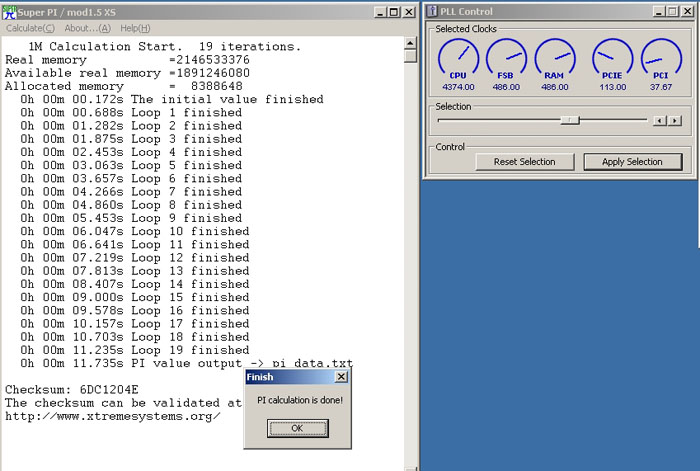Click the http://www.xtremesystems.org/ text

click(x=112, y=416)
